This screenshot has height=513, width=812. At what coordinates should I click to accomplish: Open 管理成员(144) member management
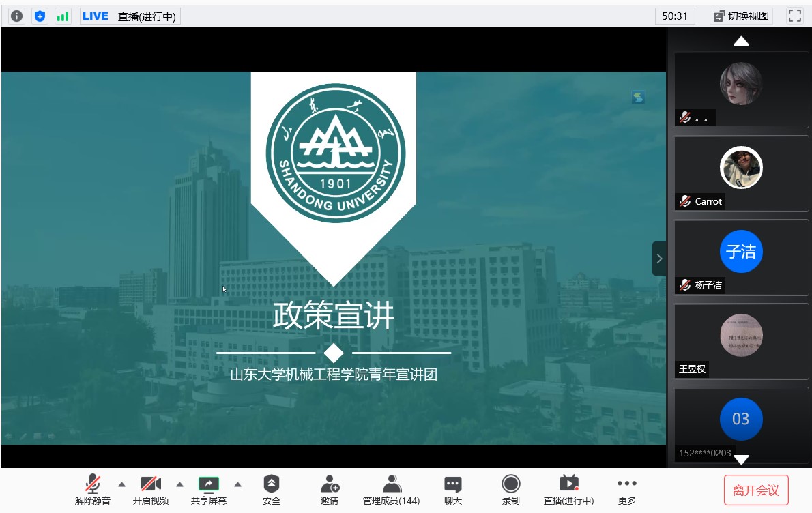pyautogui.click(x=391, y=490)
